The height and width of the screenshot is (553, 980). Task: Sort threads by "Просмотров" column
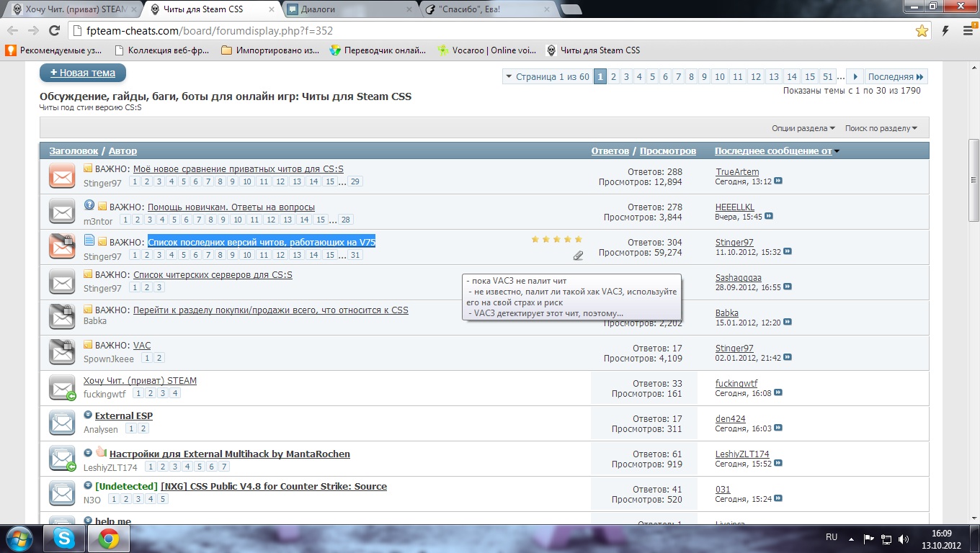668,151
